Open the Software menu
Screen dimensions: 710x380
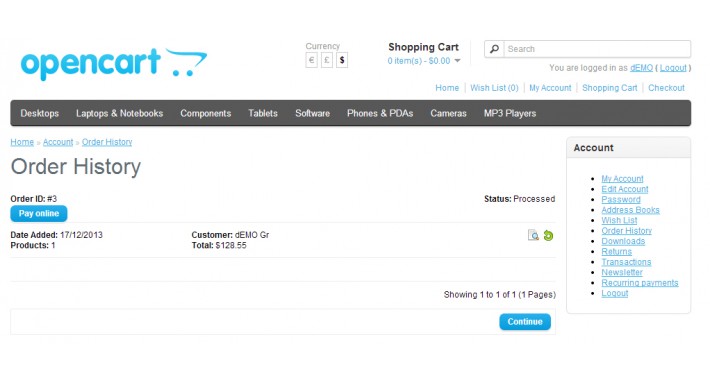[x=312, y=113]
